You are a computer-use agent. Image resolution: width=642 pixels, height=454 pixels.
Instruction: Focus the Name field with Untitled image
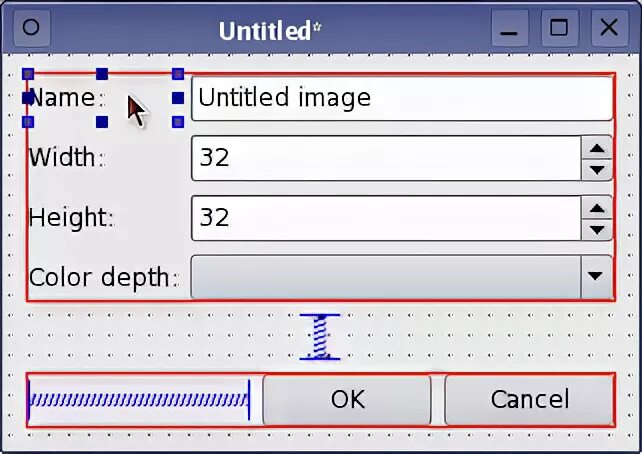coord(400,98)
